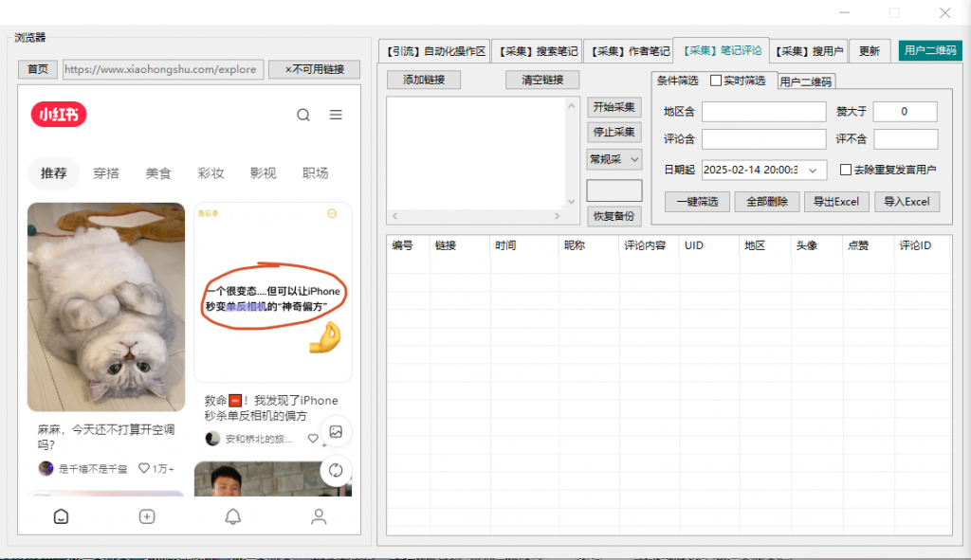The width and height of the screenshot is (971, 560).
Task: Open the hamburger menu beside search
Action: [x=335, y=115]
